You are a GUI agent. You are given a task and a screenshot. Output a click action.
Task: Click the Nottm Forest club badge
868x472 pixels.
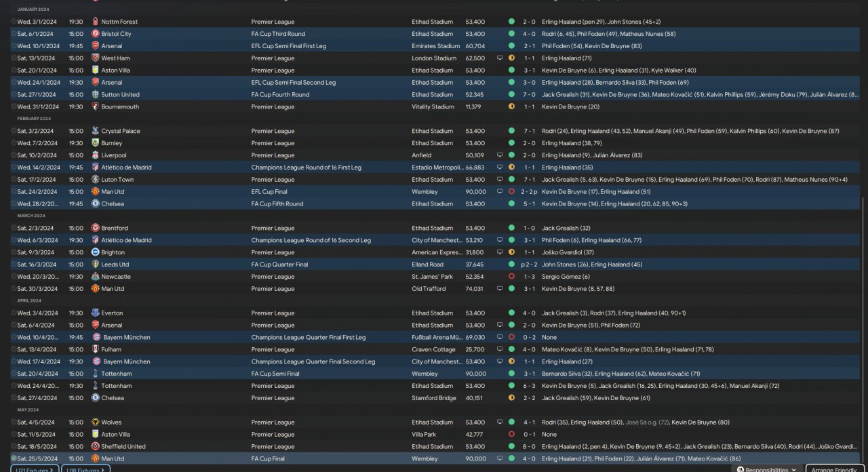(x=95, y=22)
